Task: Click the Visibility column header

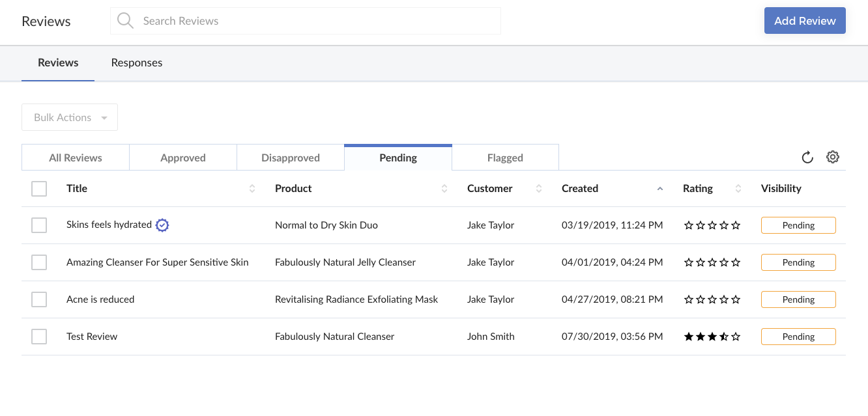Action: [781, 188]
